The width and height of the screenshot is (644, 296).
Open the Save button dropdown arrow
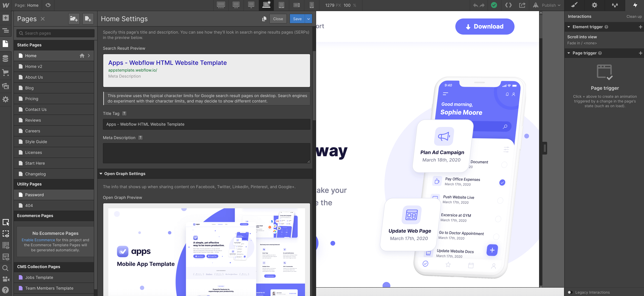point(308,19)
